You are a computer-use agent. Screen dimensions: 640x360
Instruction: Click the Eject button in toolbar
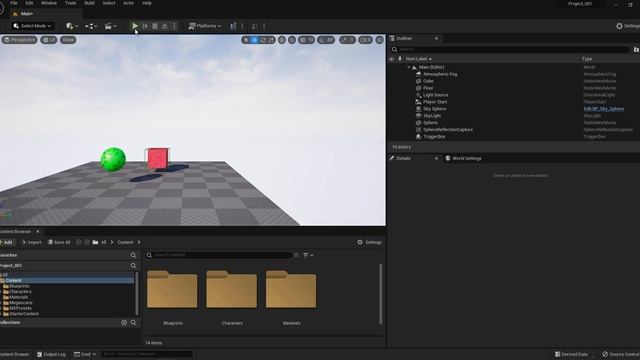point(164,26)
